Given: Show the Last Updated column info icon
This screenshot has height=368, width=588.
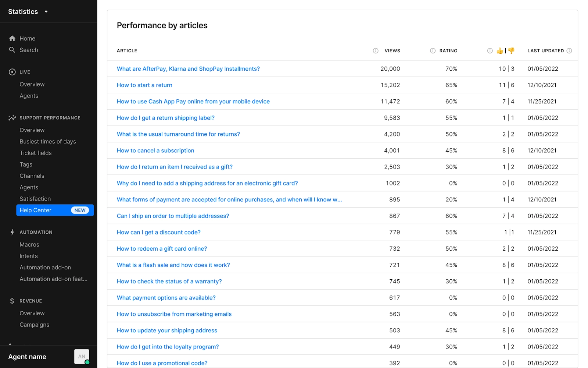Looking at the screenshot, I should [569, 51].
